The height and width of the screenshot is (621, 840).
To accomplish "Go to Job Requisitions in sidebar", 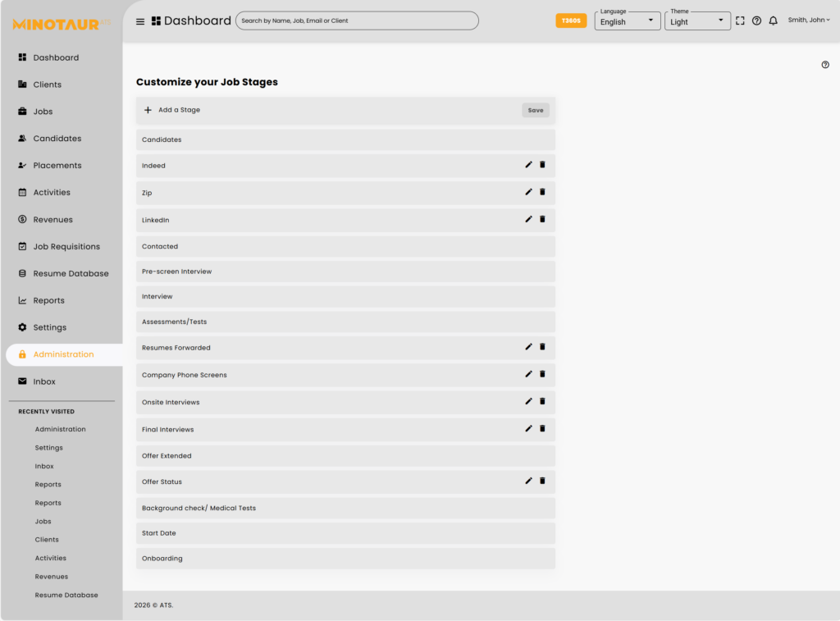I will [66, 247].
